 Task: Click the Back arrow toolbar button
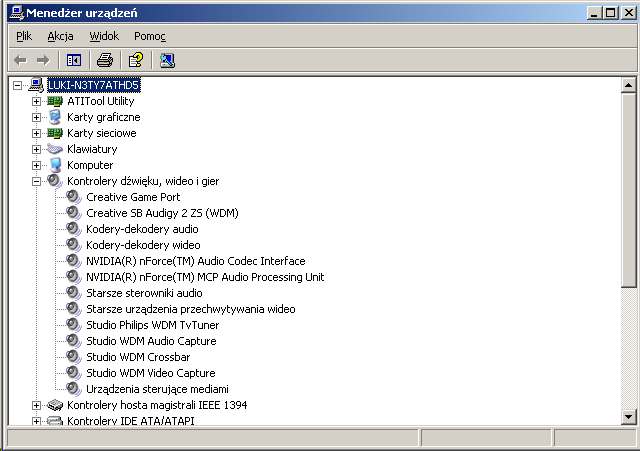20,60
